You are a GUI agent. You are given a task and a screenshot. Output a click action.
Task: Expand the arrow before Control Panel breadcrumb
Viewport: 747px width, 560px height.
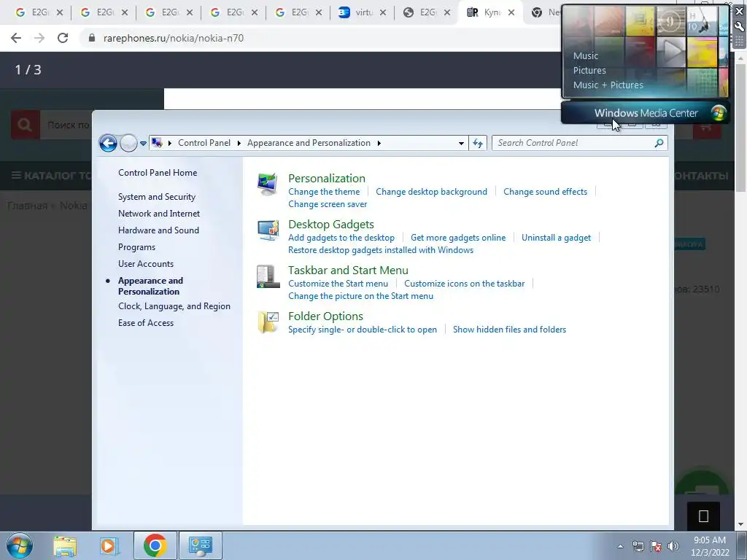169,143
